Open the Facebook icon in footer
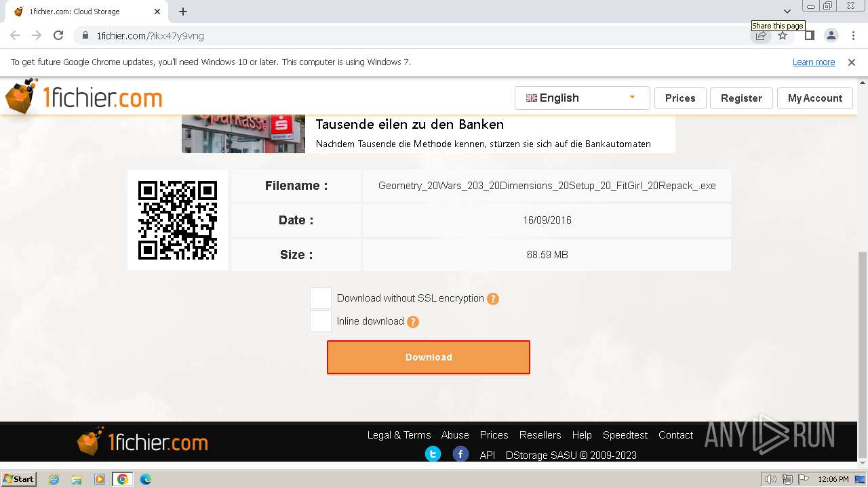The width and height of the screenshot is (868, 488). (x=460, y=454)
